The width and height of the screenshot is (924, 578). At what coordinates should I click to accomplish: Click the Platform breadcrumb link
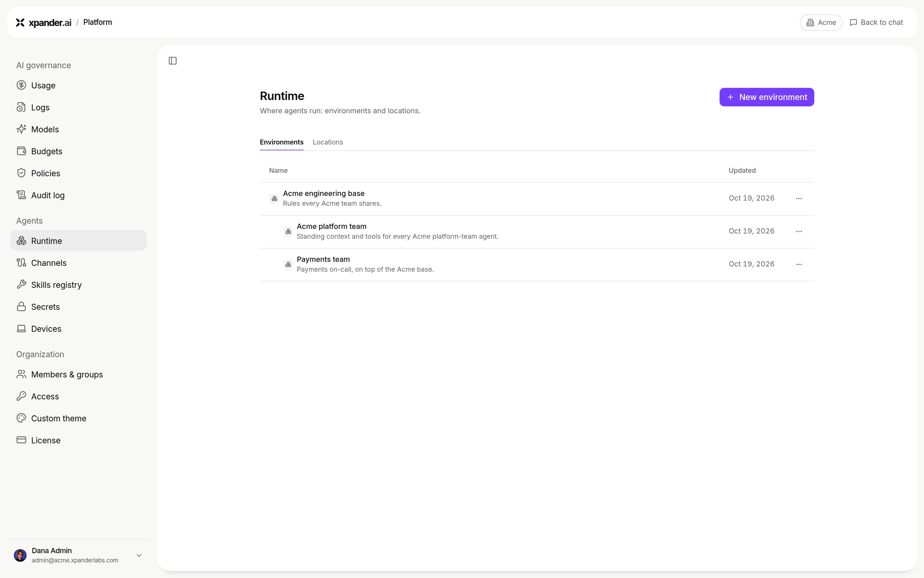pyautogui.click(x=97, y=22)
